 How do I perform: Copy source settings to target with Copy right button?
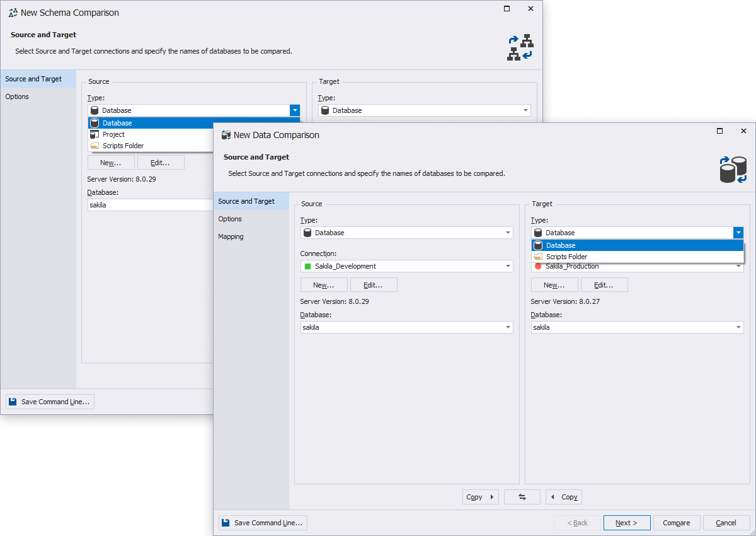(481, 497)
